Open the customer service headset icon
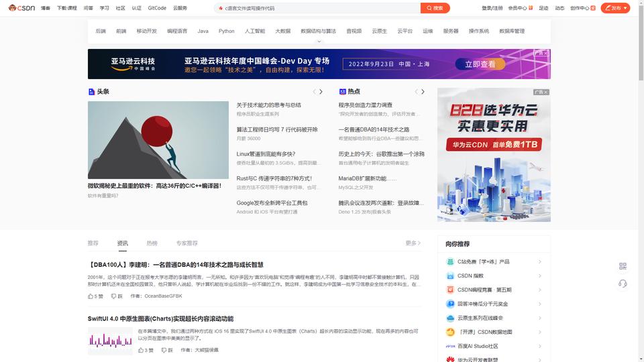This screenshot has height=362, width=644. 623,284
